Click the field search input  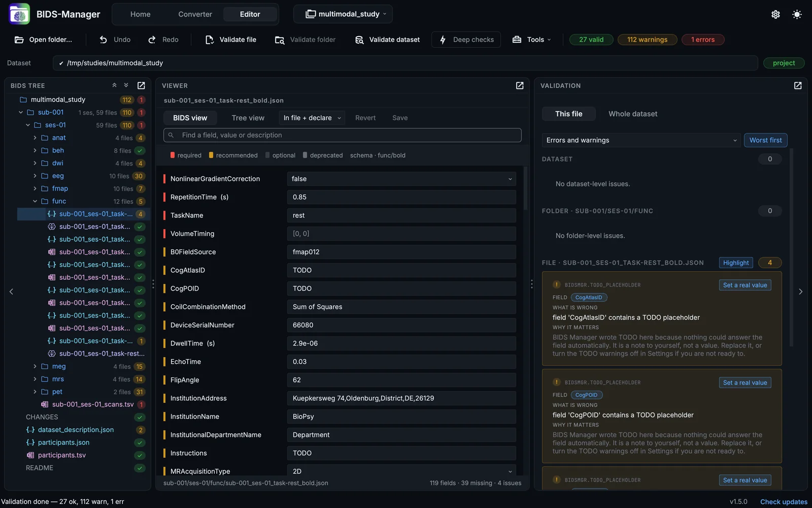(343, 135)
